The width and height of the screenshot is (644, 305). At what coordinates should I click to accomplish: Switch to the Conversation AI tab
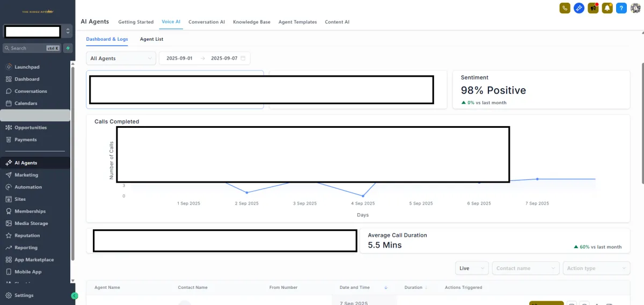[x=207, y=22]
